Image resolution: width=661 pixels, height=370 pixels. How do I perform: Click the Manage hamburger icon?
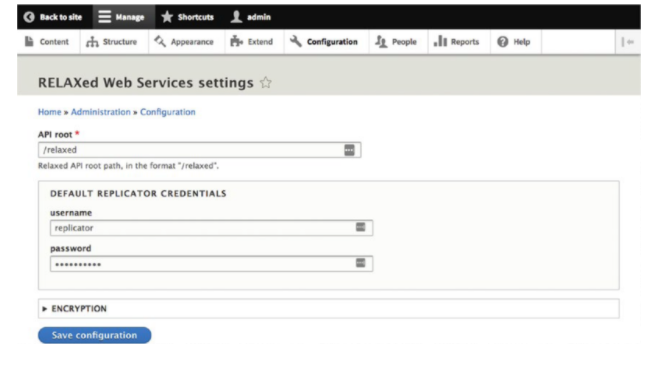point(105,17)
